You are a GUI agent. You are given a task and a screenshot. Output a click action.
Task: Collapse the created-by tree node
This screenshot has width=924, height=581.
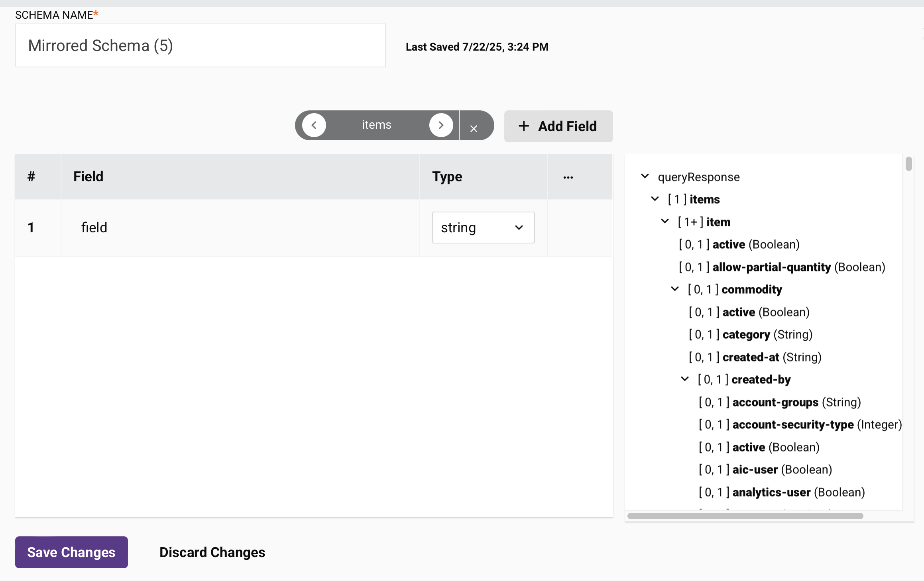coord(685,379)
